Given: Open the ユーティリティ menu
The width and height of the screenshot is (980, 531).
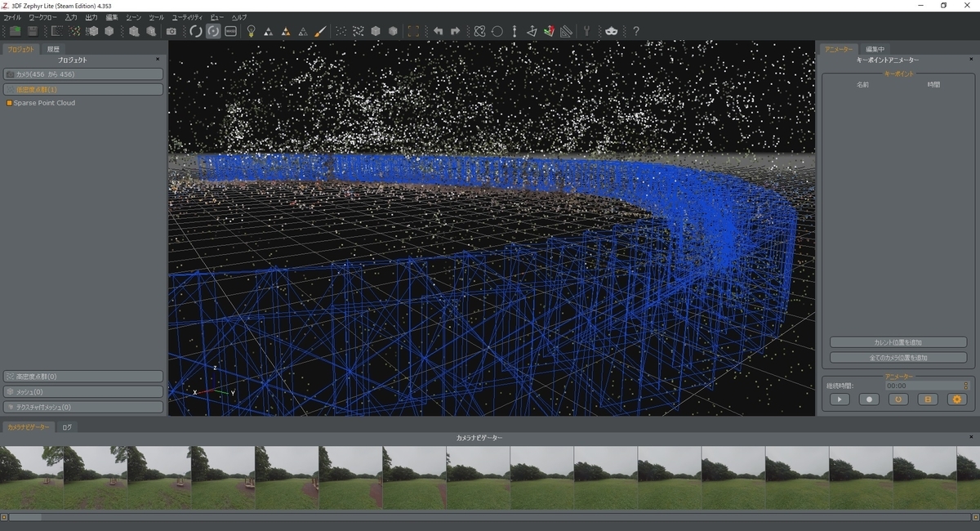Looking at the screenshot, I should 188,17.
